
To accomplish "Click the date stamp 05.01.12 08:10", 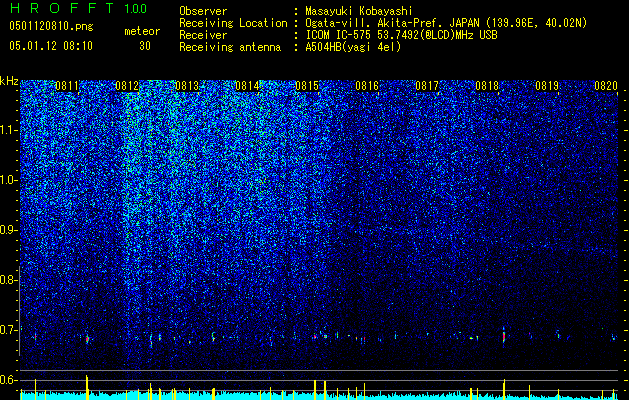I will pos(51,46).
